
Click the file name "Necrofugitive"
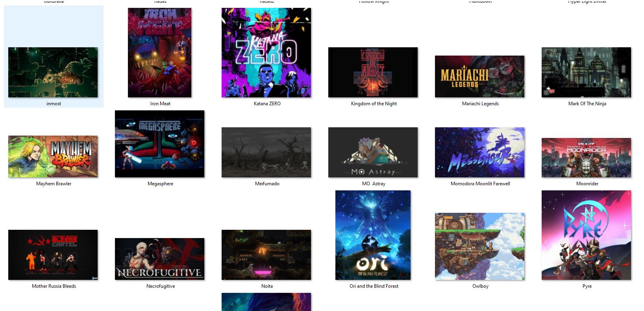pos(160,286)
